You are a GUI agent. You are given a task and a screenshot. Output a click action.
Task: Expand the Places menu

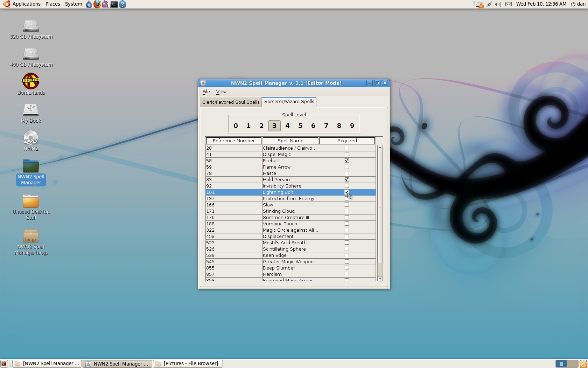[x=52, y=4]
